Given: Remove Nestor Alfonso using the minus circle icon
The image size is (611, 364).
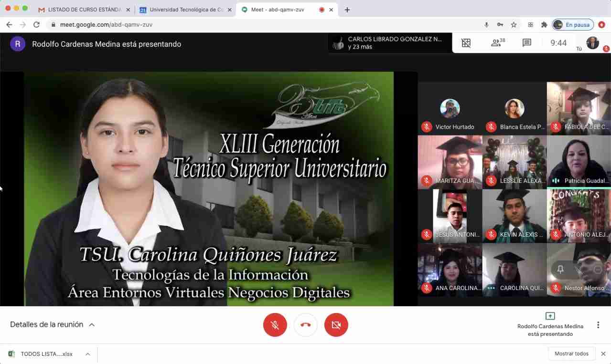Looking at the screenshot, I should (598, 270).
